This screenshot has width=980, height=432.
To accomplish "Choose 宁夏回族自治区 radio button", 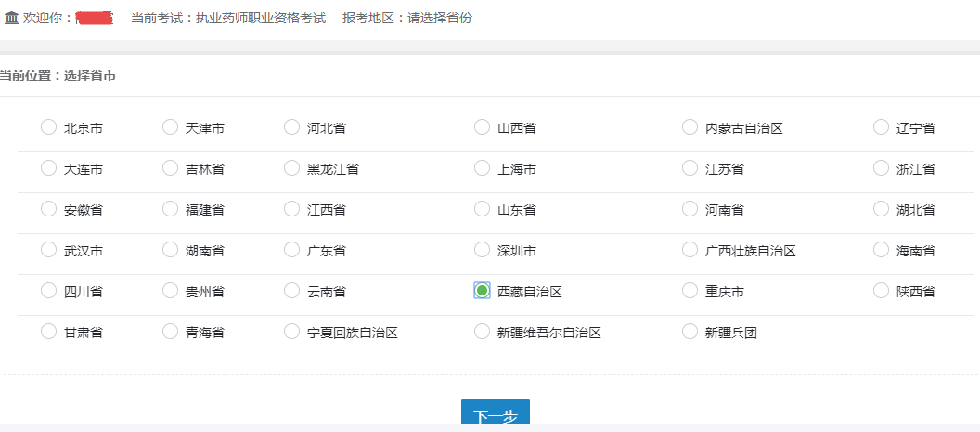I will 291,332.
